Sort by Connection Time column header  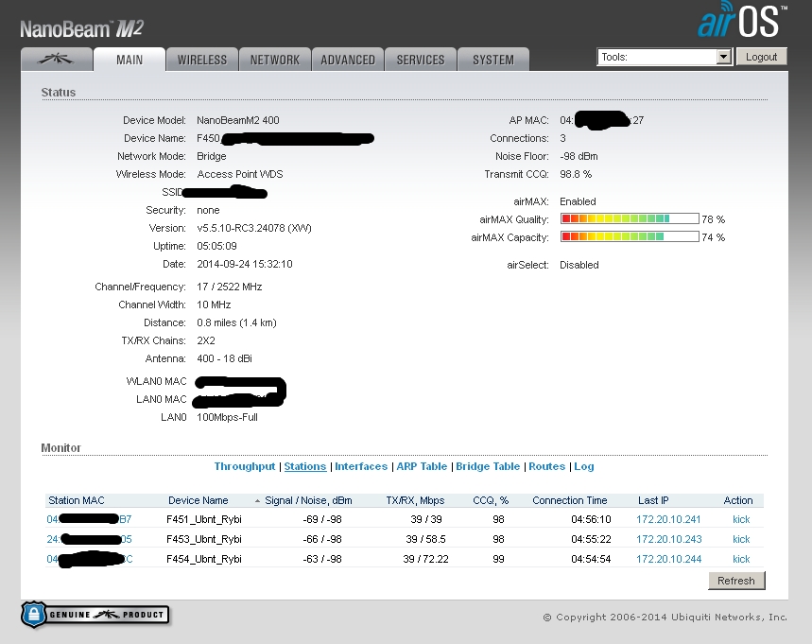[570, 500]
